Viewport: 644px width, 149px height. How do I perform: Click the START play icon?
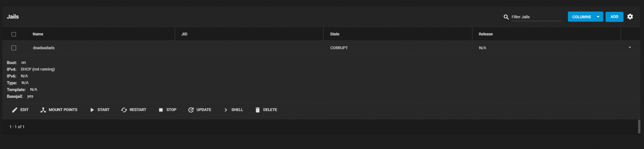tap(92, 110)
